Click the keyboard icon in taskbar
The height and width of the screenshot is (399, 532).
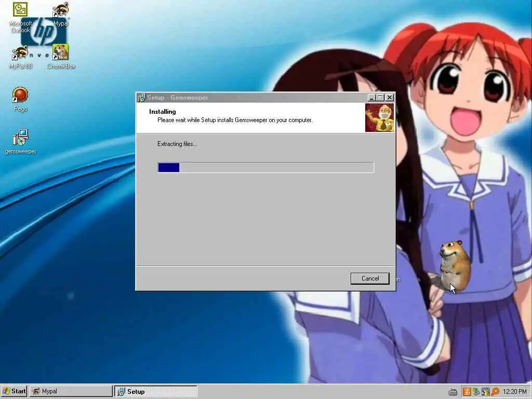(x=453, y=392)
